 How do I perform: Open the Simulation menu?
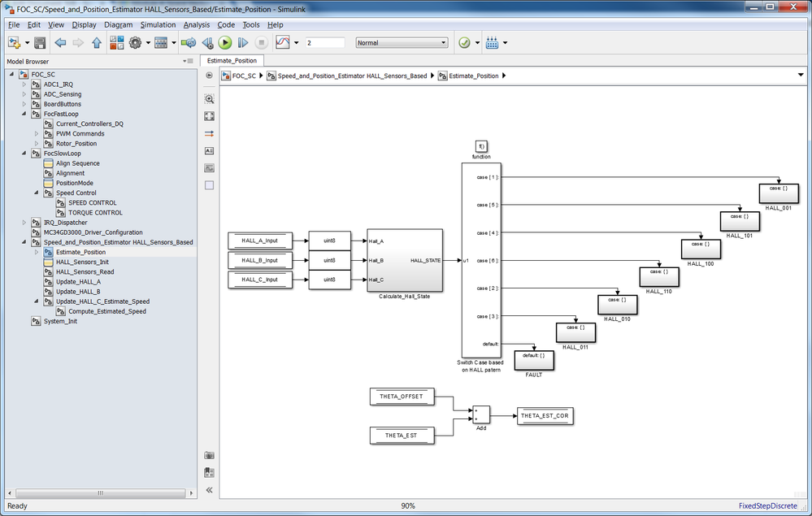pyautogui.click(x=158, y=24)
